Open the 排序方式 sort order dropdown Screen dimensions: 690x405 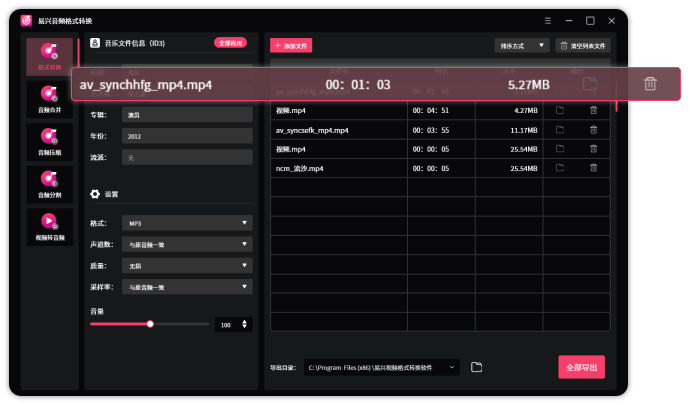522,45
